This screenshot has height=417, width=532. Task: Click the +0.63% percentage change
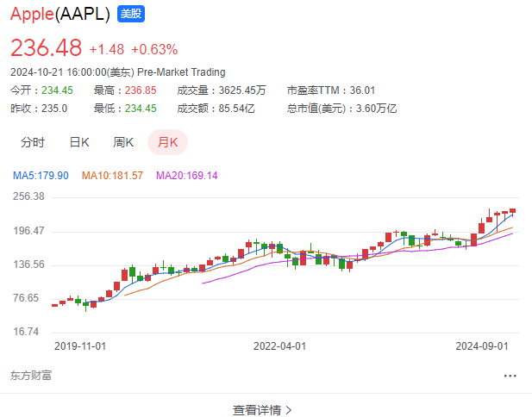coord(154,49)
